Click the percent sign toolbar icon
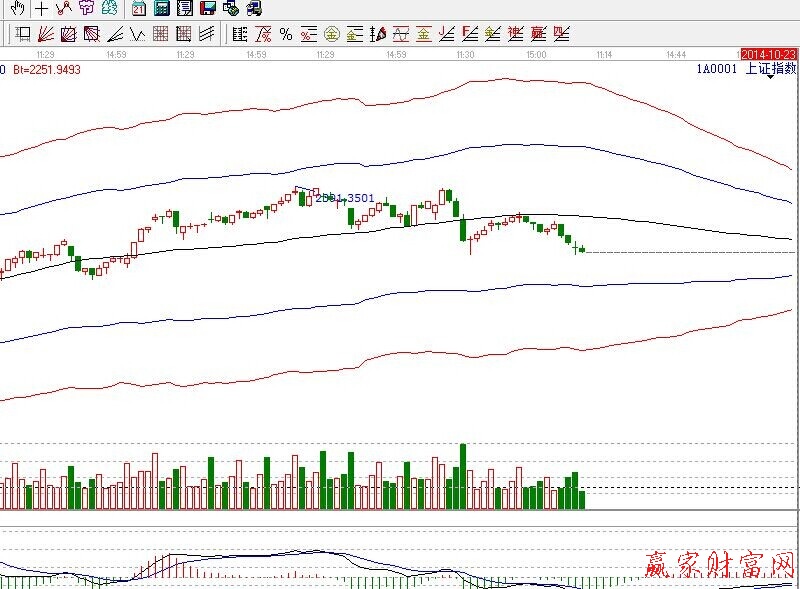The height and width of the screenshot is (589, 800). click(286, 34)
